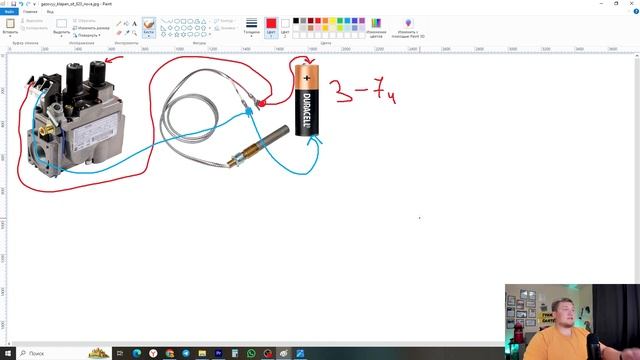Viewport: 640px width, 360px height.
Task: Open the Line thickness size control
Action: (x=251, y=27)
